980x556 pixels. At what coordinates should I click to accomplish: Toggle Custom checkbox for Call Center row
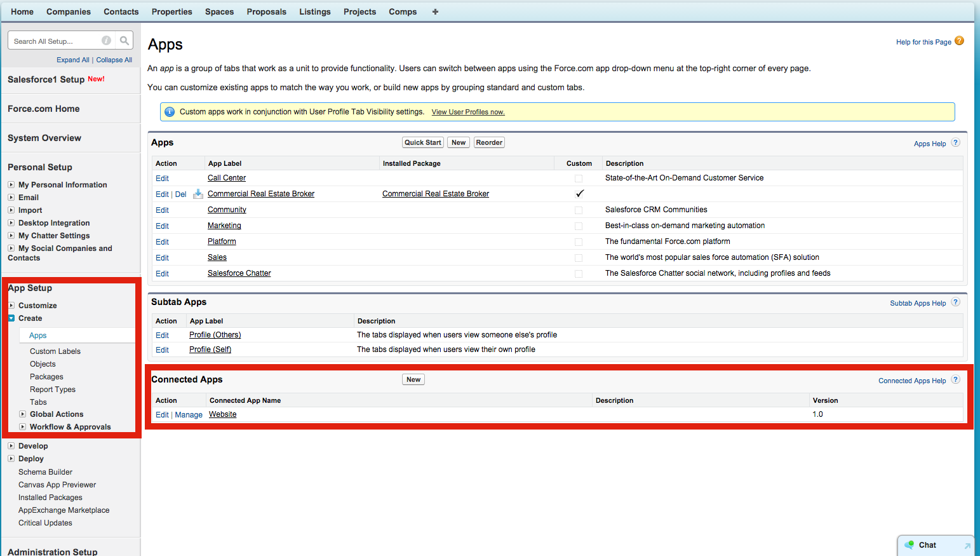pos(579,179)
